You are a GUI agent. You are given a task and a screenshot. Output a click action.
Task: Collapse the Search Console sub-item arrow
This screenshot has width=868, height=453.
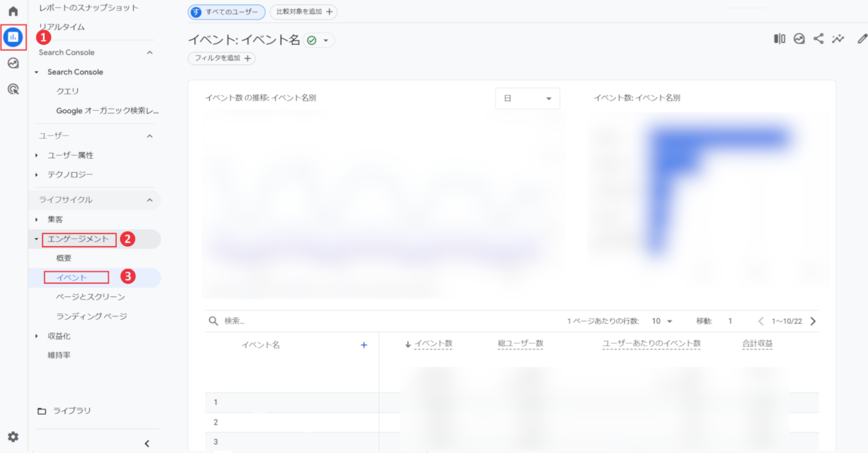[36, 72]
